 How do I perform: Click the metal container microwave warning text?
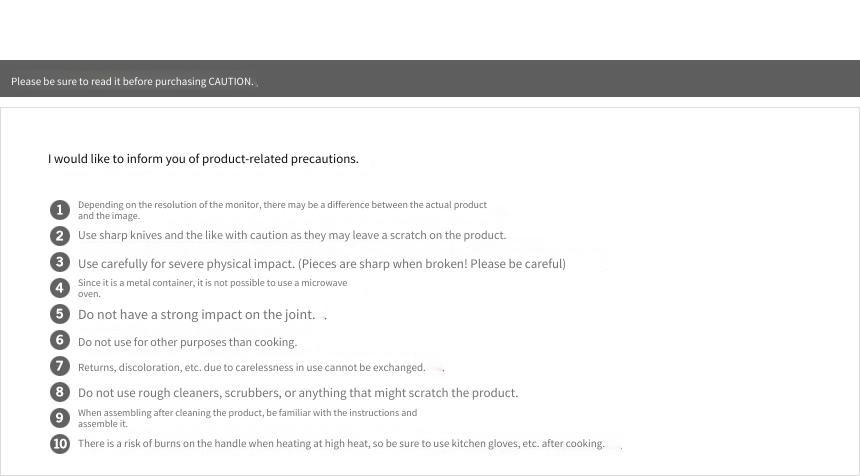[212, 288]
